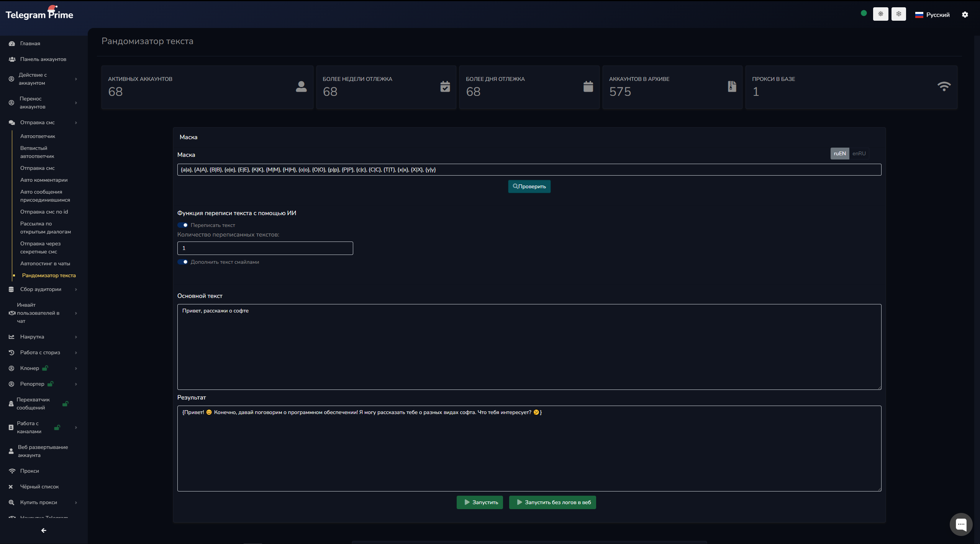Disable Дополнить текст смайлами switch
980x544 pixels.
[183, 262]
